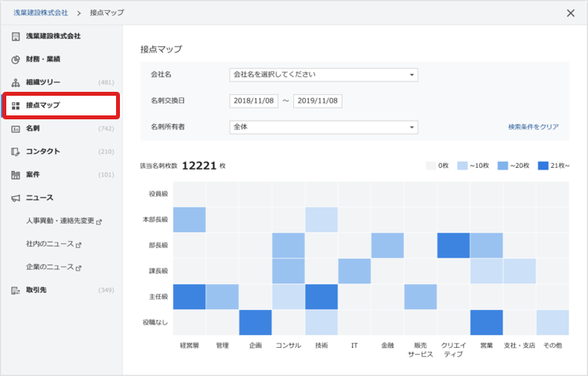Image resolution: width=588 pixels, height=376 pixels.
Task: Click the 接点マップ page heading
Action: pos(162,49)
